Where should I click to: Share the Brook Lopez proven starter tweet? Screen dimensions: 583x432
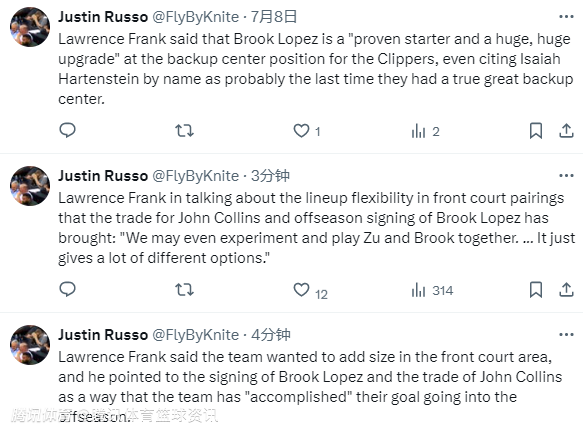click(566, 131)
